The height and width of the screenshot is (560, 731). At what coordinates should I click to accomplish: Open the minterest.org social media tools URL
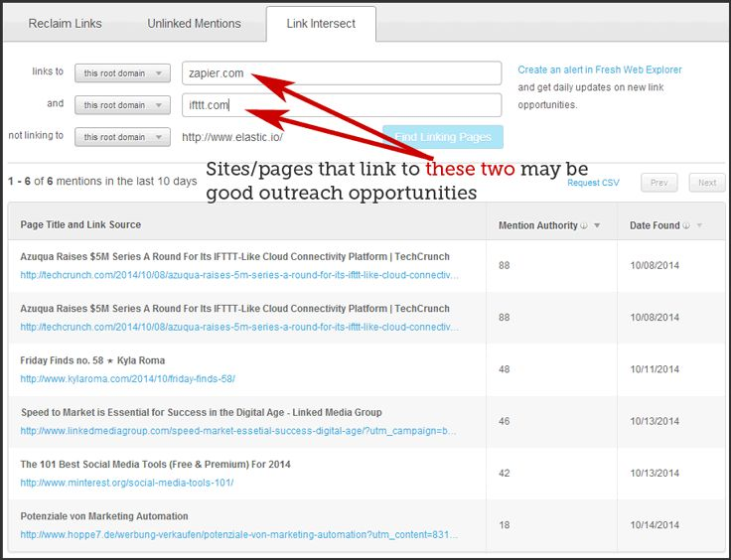coord(127,483)
